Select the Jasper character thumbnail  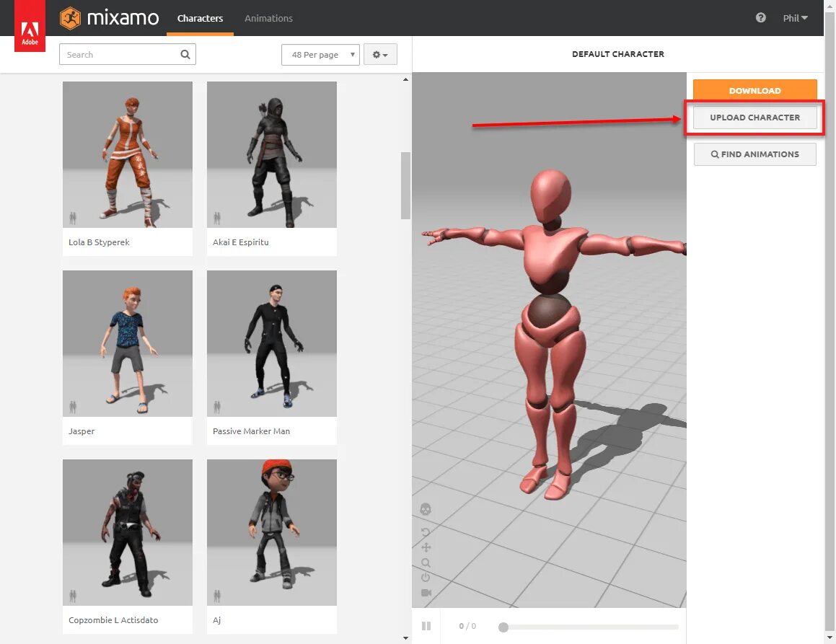click(128, 343)
